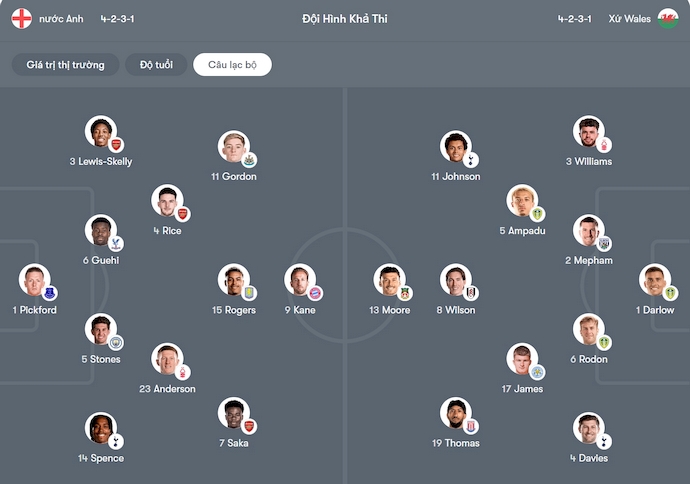690x484 pixels.
Task: Click the Đội Hình Khả Thi heading
Action: (344, 19)
